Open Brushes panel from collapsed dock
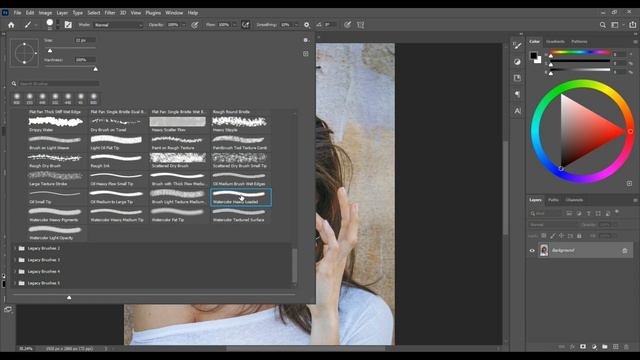The image size is (640, 360). click(x=517, y=46)
